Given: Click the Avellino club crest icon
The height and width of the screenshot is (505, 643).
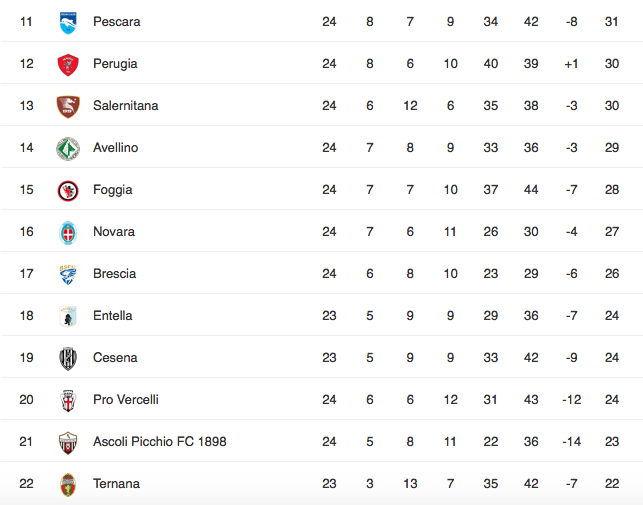Looking at the screenshot, I should click(x=68, y=148).
